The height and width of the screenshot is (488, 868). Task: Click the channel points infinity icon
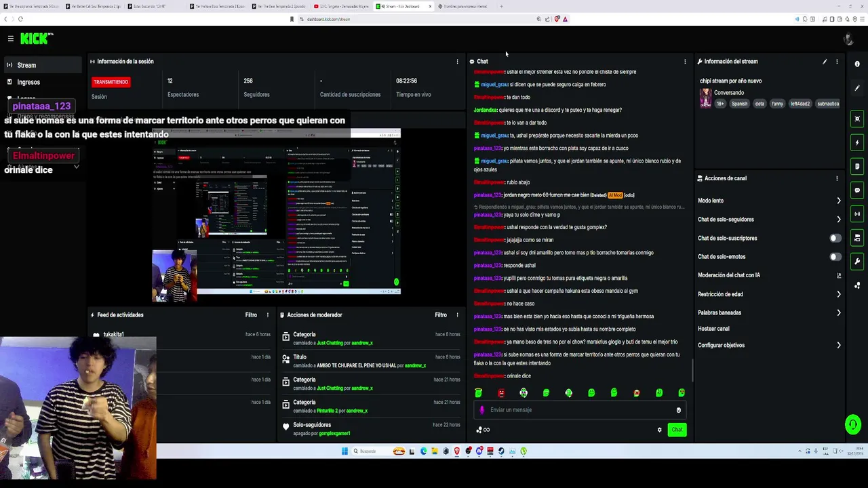[483, 430]
